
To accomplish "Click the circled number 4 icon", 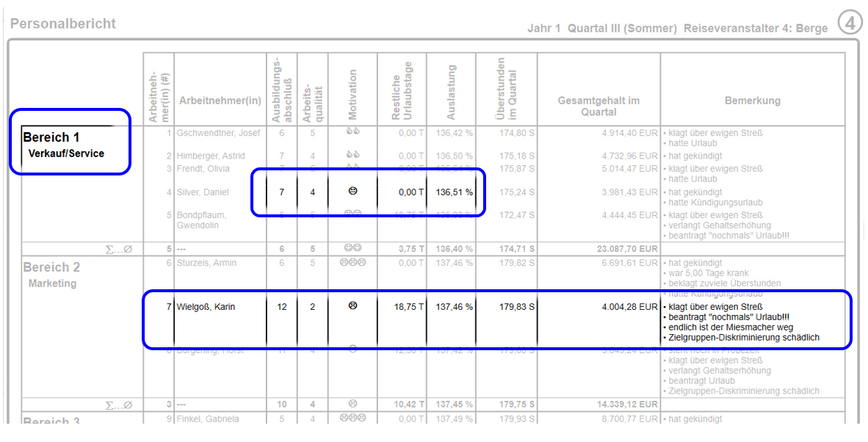I will coord(850,23).
